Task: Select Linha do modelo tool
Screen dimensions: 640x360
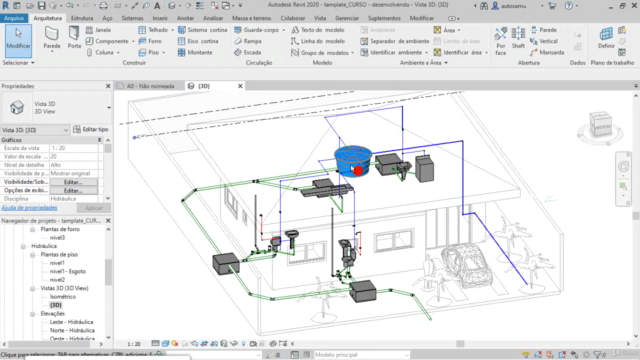Action: coord(318,41)
